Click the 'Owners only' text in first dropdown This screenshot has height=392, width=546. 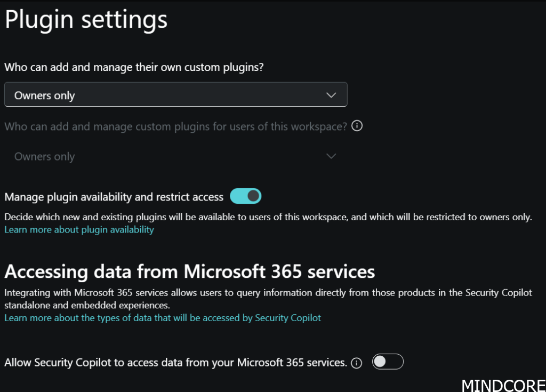tap(45, 96)
